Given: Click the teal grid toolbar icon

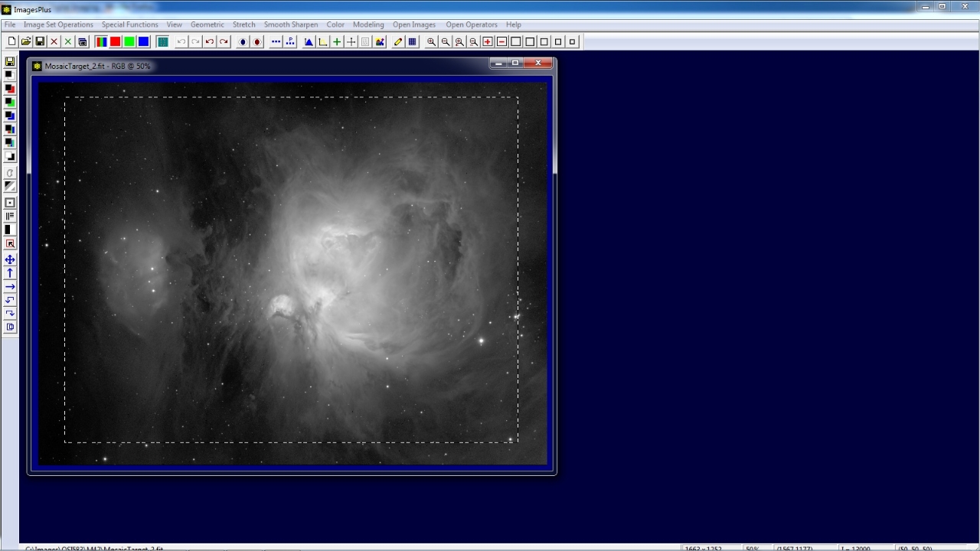Looking at the screenshot, I should pos(162,41).
